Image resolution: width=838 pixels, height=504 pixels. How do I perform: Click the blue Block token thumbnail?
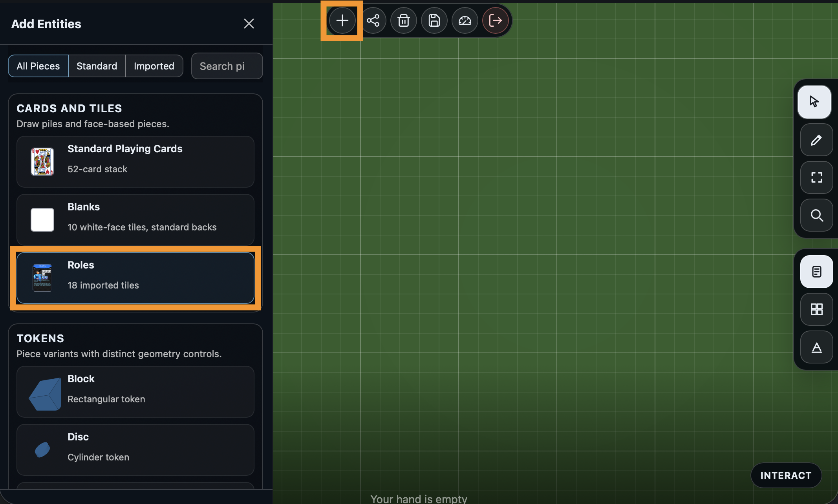(x=45, y=394)
